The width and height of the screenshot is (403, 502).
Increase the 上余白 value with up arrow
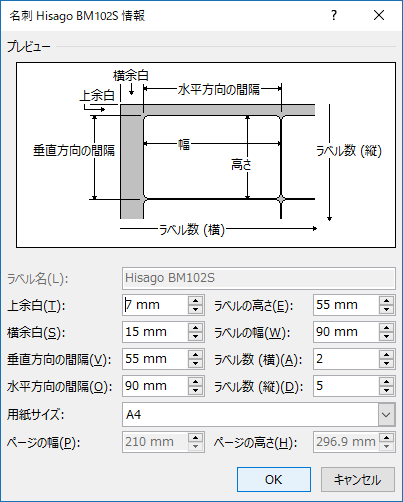pyautogui.click(x=195, y=300)
